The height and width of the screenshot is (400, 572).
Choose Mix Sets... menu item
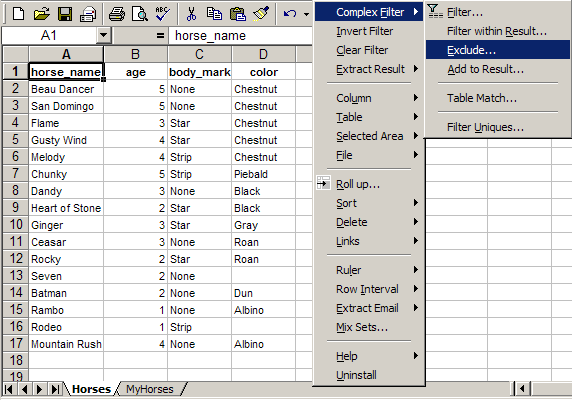[x=369, y=327]
